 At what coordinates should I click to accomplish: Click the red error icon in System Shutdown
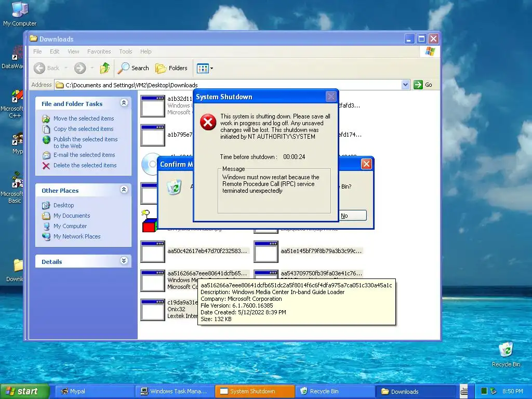208,122
